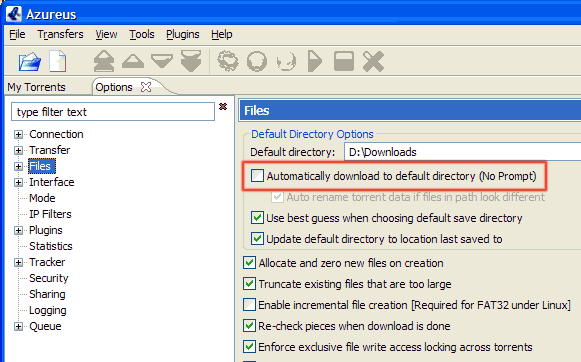Enable incremental file creation checkbox
The width and height of the screenshot is (581, 362).
(249, 305)
